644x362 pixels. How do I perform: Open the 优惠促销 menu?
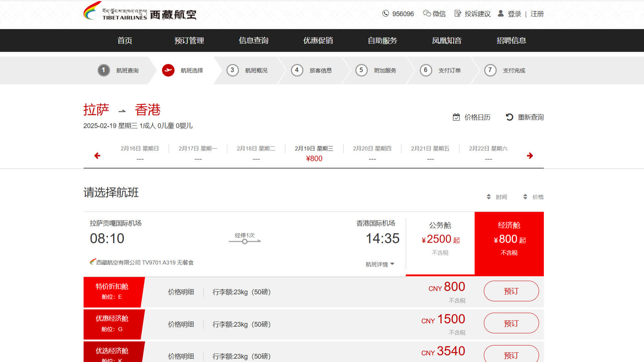318,41
